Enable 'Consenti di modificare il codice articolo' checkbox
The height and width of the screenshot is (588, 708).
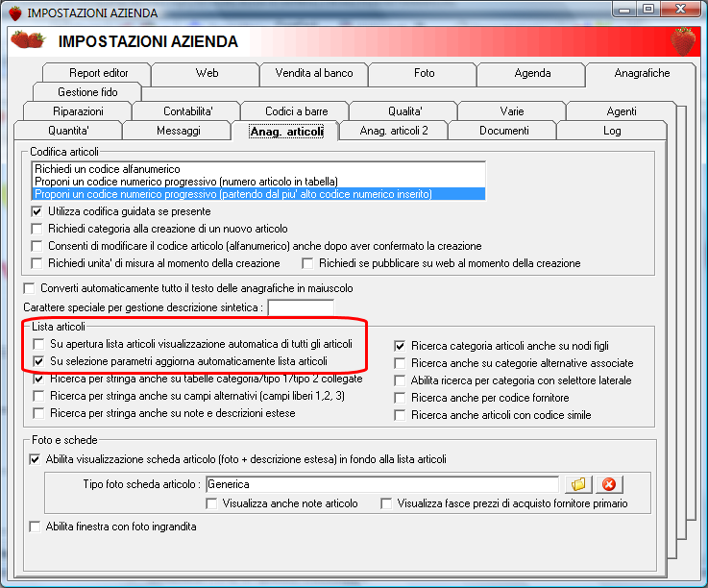click(37, 246)
